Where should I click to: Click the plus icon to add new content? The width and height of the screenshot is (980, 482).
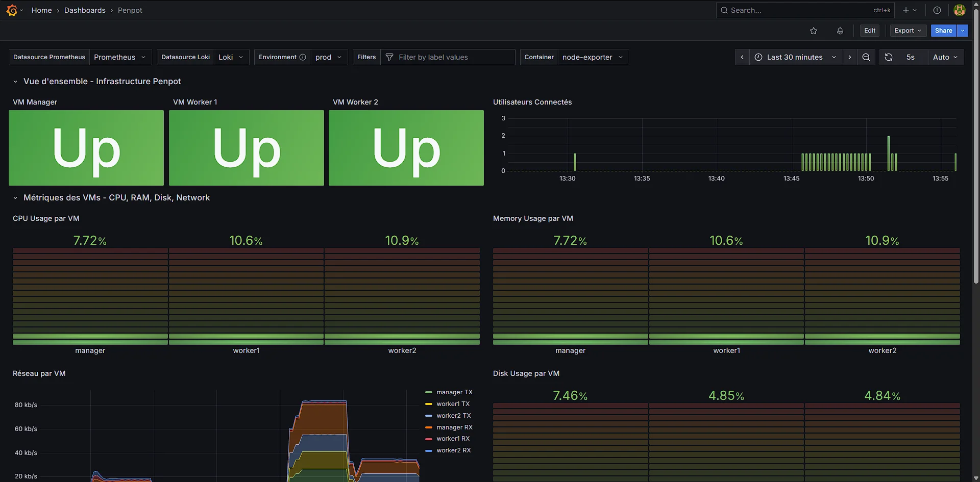click(x=905, y=10)
